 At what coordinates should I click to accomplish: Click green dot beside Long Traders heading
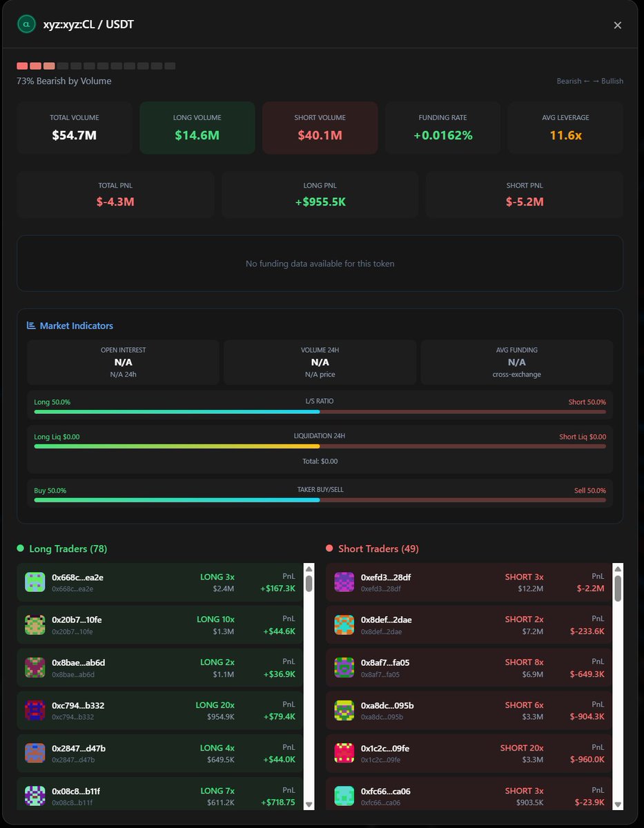pos(21,549)
